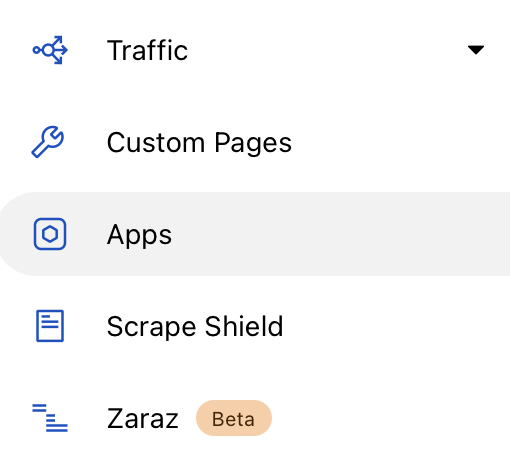The image size is (510, 468).
Task: Click blank area right of Beta badge
Action: [390, 418]
